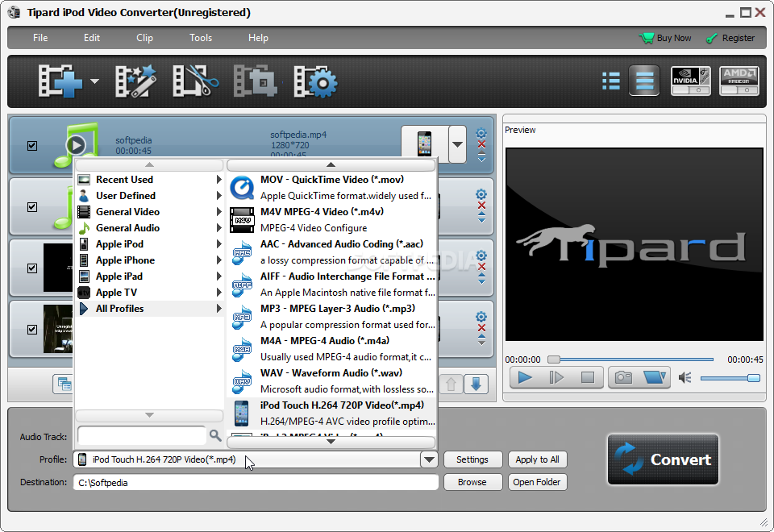Open settings gear for second file row

point(481,194)
